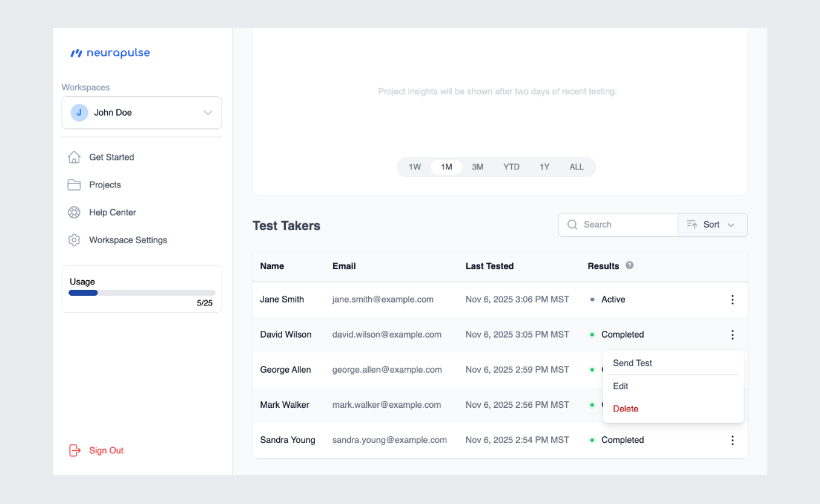820x504 pixels.
Task: Click the Workspace Settings gear icon
Action: [x=74, y=240]
